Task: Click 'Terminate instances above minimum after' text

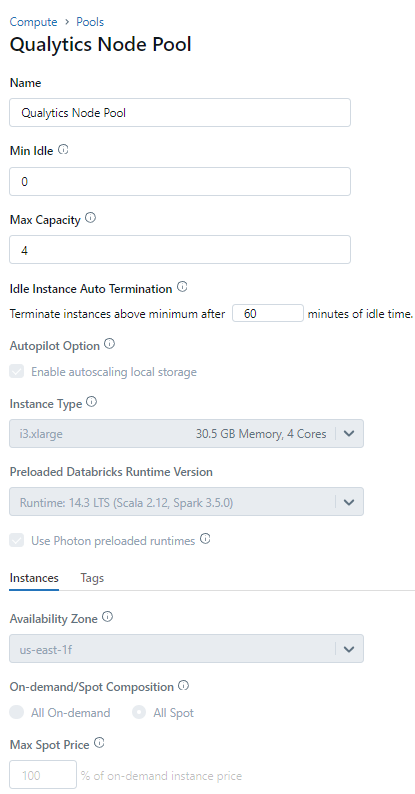Action: 117,314
